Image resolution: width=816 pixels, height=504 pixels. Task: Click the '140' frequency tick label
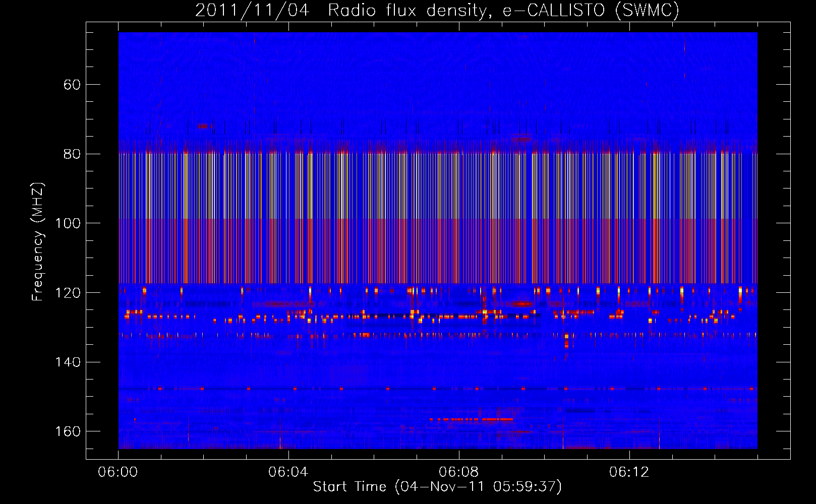[68, 362]
